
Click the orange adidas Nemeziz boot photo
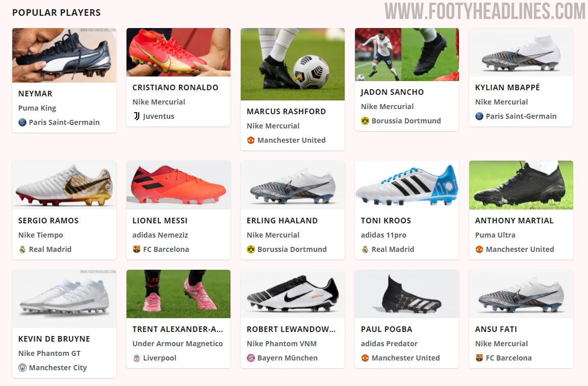tap(178, 185)
